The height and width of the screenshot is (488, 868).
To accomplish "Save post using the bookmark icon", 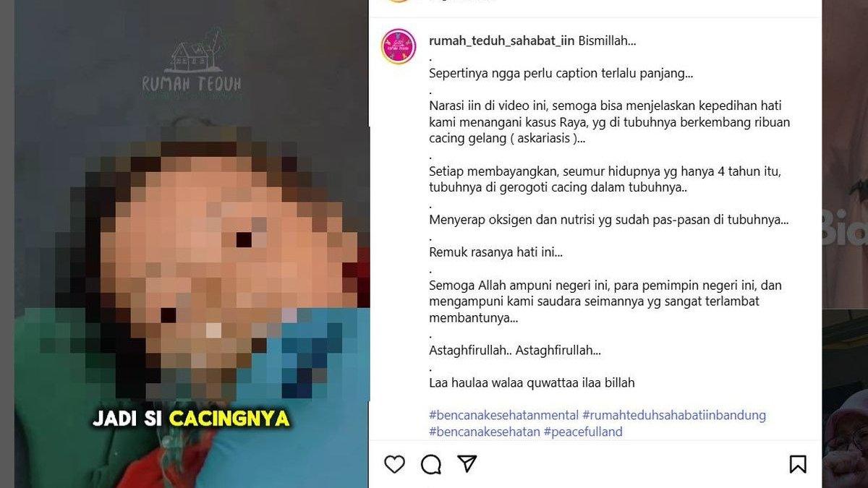I will (798, 463).
